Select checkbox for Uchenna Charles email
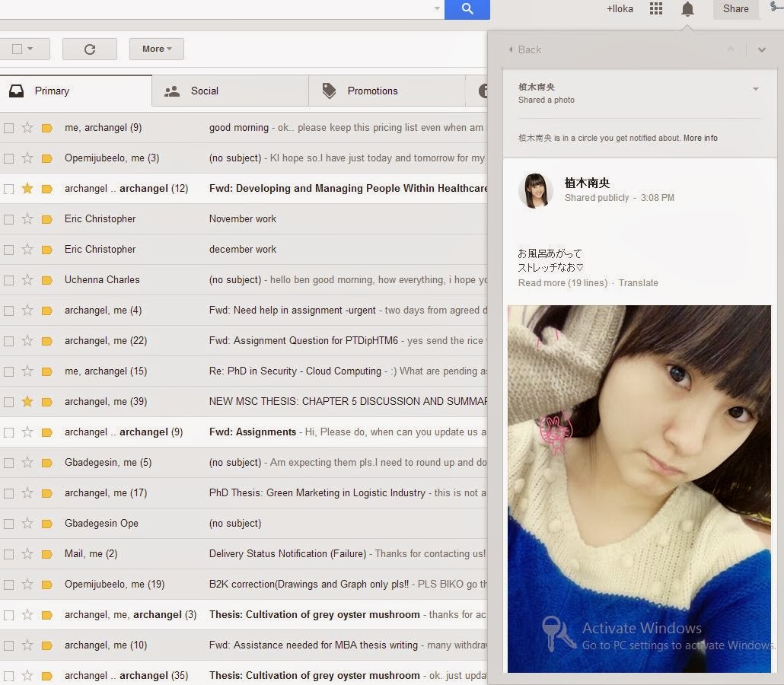The image size is (784, 685). tap(8, 280)
